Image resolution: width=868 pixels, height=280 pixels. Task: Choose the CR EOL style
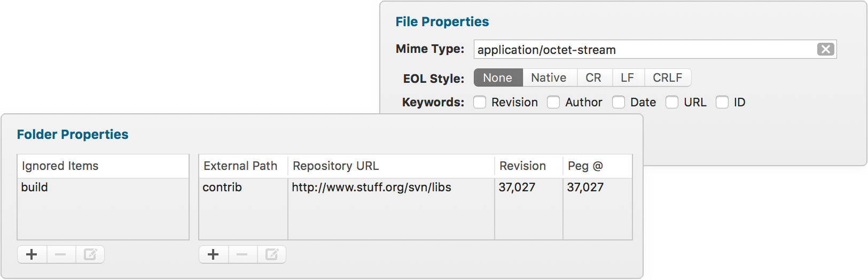593,77
